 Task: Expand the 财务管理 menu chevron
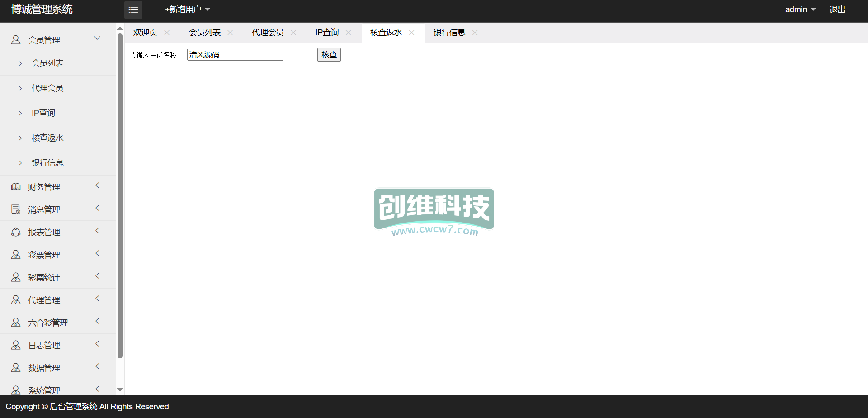(x=97, y=185)
